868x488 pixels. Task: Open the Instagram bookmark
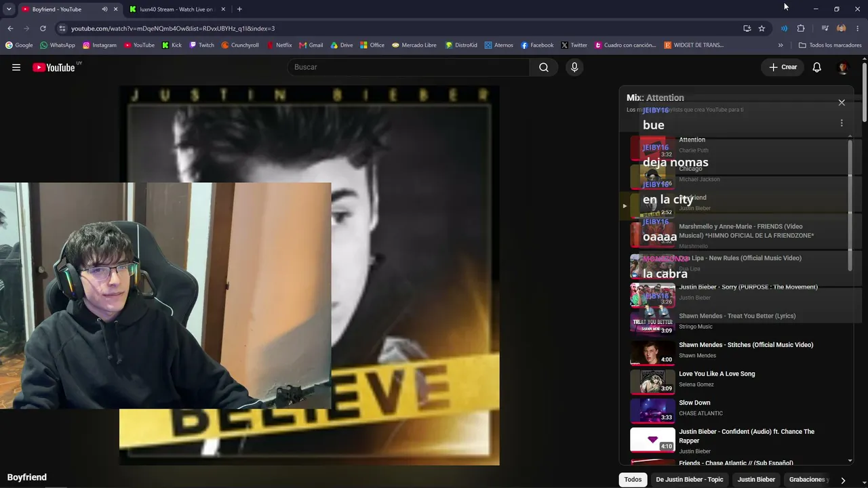click(x=100, y=45)
